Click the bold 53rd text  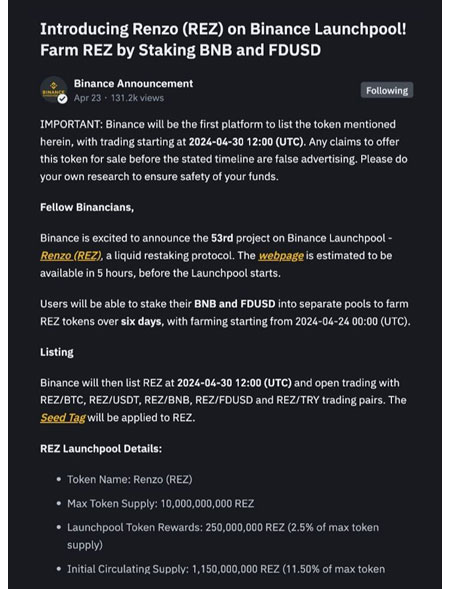coord(222,238)
